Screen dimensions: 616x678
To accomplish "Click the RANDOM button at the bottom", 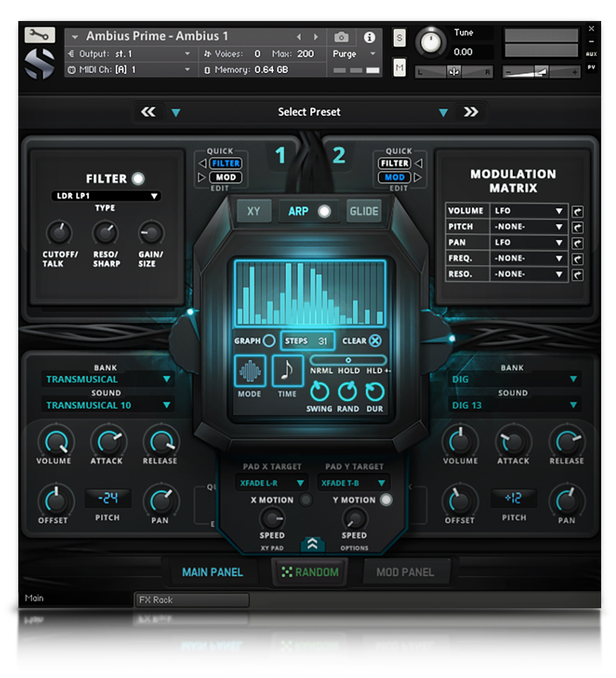I will pos(309,572).
